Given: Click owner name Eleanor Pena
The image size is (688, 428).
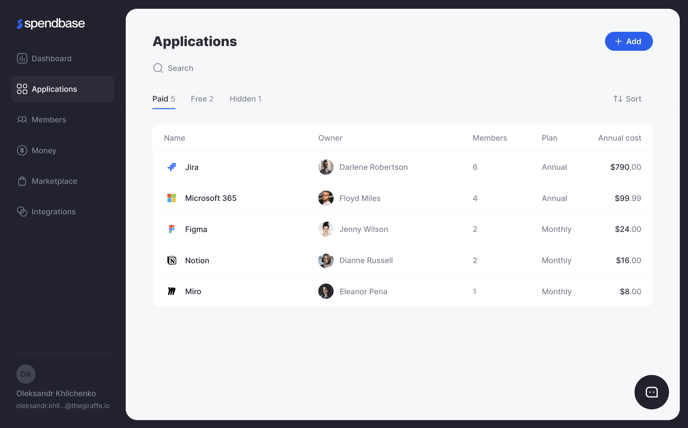Looking at the screenshot, I should [363, 291].
